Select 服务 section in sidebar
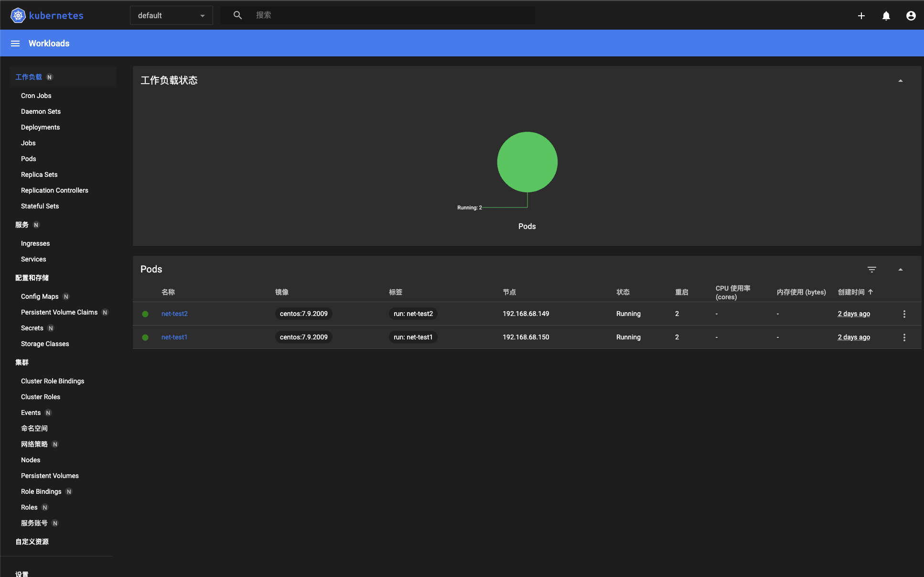Screen dimensions: 924x577 coord(22,225)
